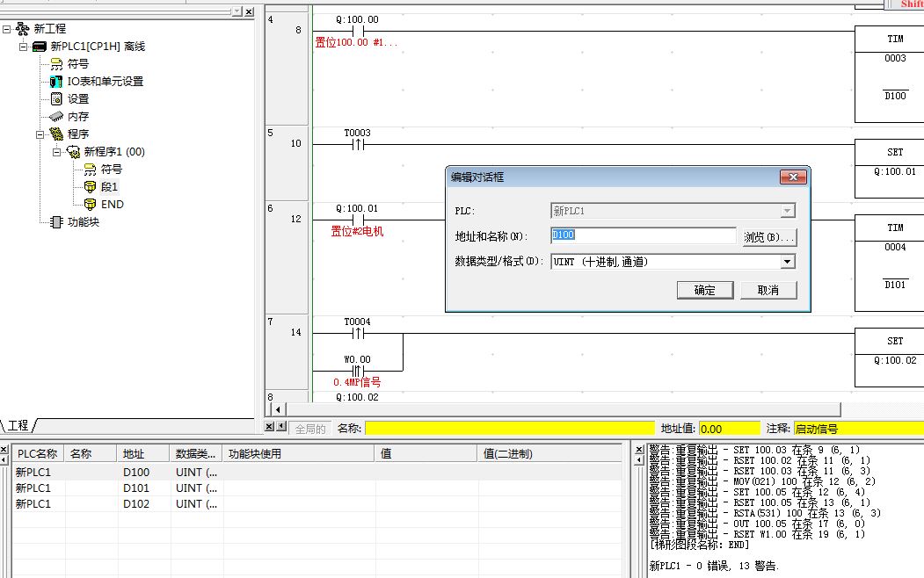Viewport: 924px width, 578px height.
Task: Open the 数据类型/格式 dropdown list
Action: point(787,262)
